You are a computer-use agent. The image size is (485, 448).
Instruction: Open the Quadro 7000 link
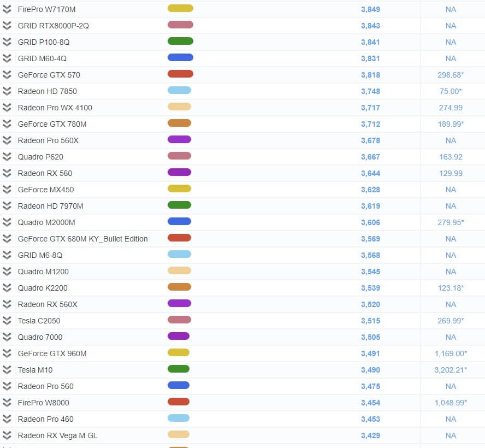coord(40,337)
